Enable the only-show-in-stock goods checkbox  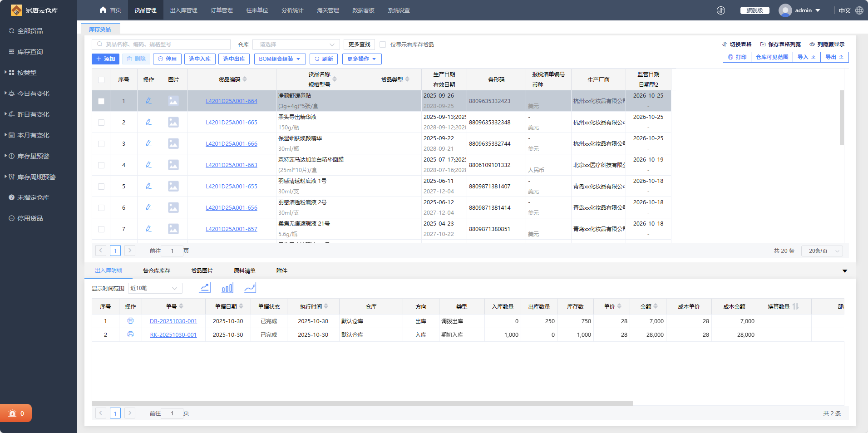coord(383,44)
